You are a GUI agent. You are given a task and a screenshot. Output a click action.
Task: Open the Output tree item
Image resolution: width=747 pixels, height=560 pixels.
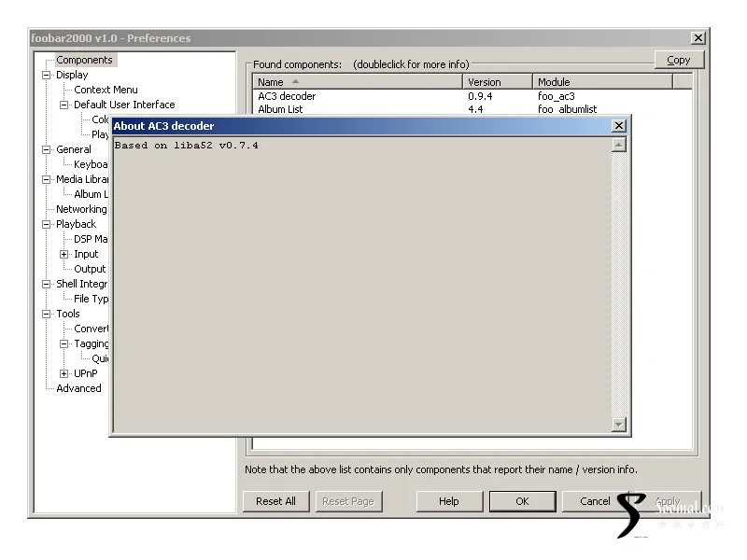pos(90,269)
